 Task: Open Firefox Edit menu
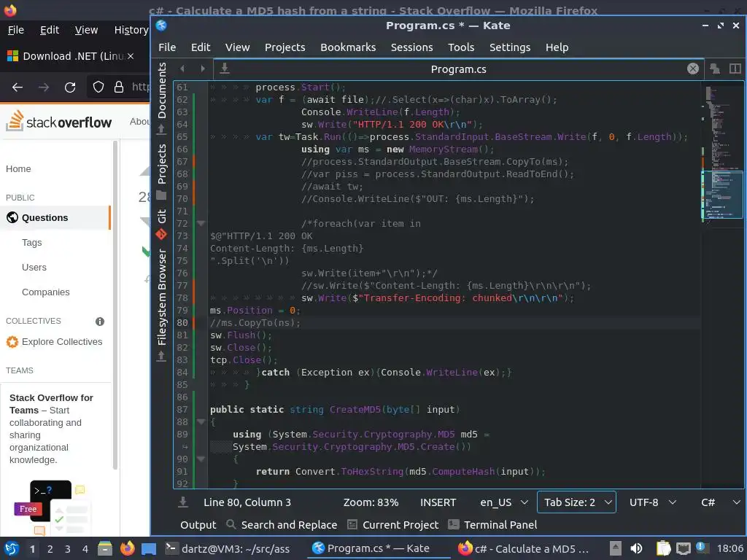point(50,30)
